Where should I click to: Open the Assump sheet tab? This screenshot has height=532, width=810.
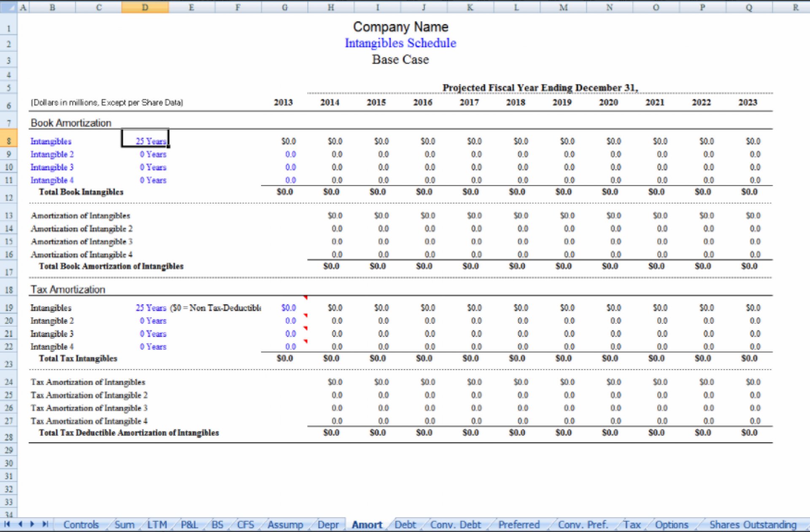coord(285,525)
